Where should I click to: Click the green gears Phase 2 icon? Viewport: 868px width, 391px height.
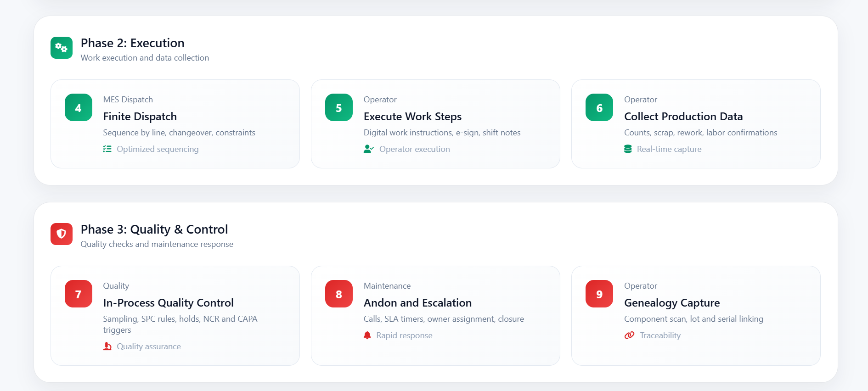[x=62, y=48]
